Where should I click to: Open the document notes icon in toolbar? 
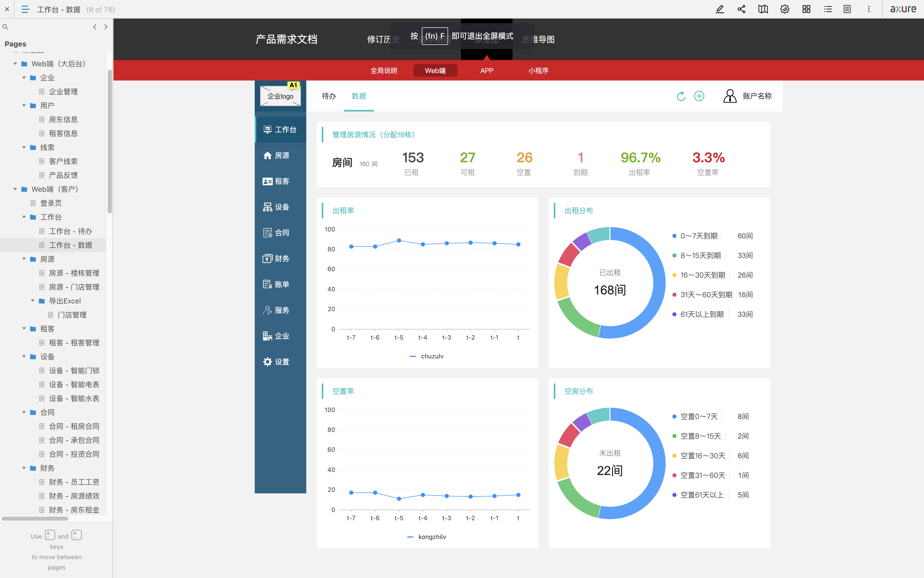[x=847, y=9]
